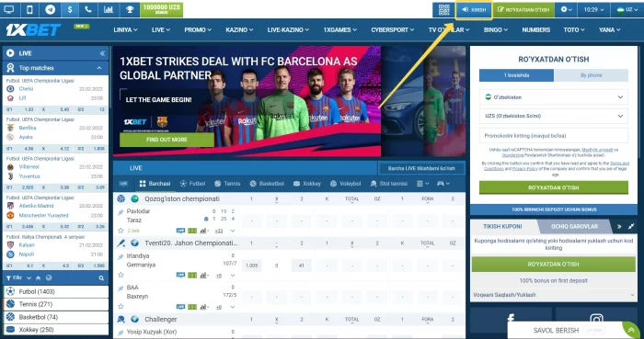Expand the bet slip with double chevron icon
The height and width of the screenshot is (339, 644).
tap(619, 226)
